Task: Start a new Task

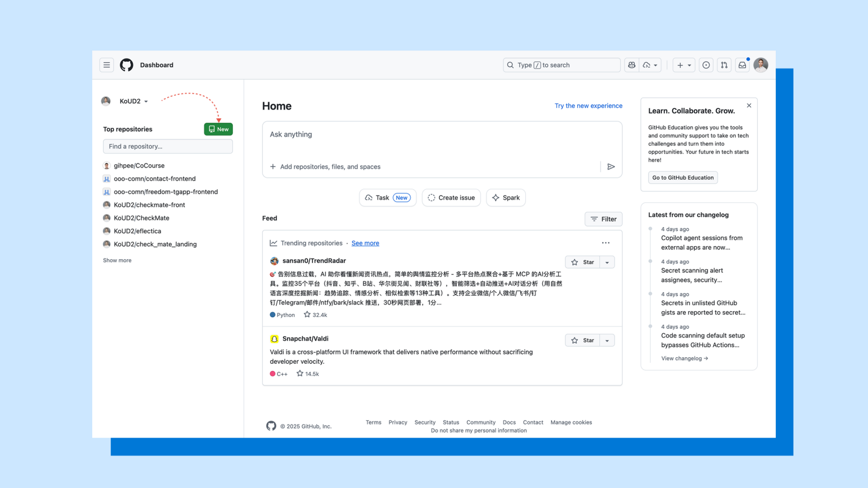Action: [x=387, y=198]
